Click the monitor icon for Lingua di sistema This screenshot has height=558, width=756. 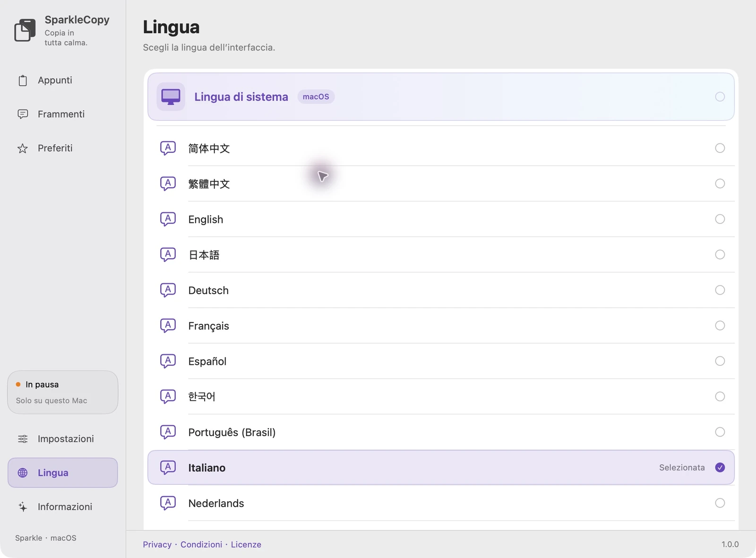click(171, 97)
